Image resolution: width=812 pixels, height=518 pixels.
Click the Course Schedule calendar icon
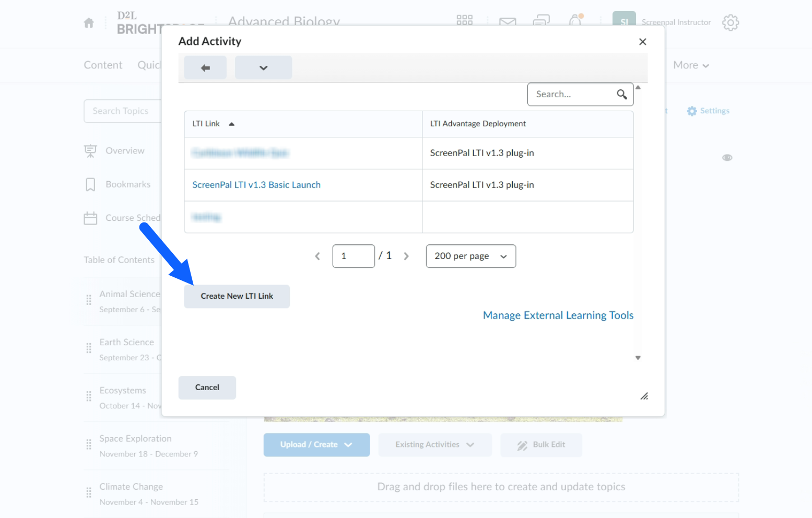tap(90, 218)
